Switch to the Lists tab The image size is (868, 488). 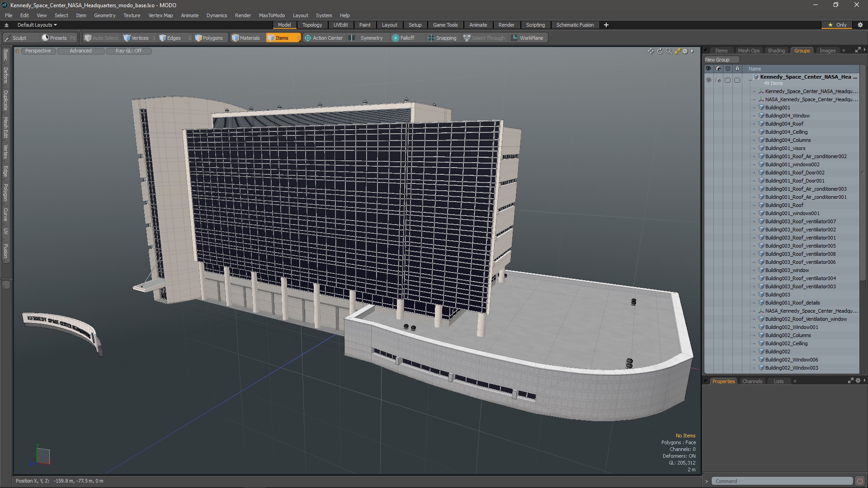point(778,381)
